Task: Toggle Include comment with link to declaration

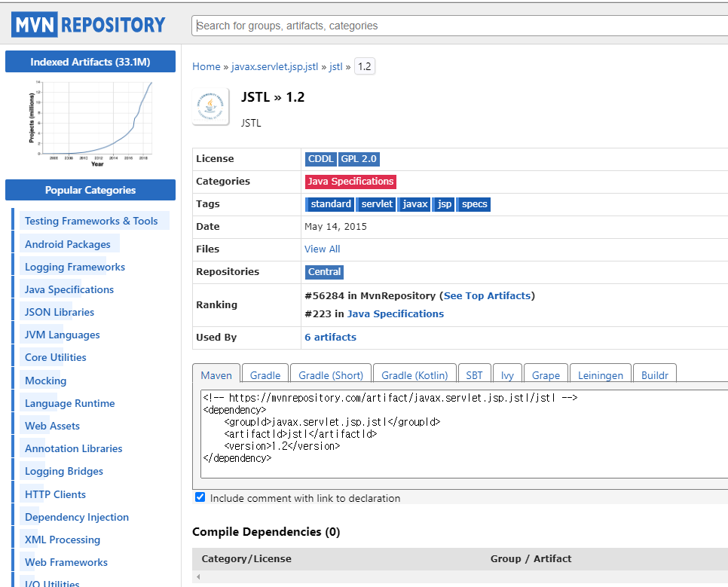Action: 200,497
